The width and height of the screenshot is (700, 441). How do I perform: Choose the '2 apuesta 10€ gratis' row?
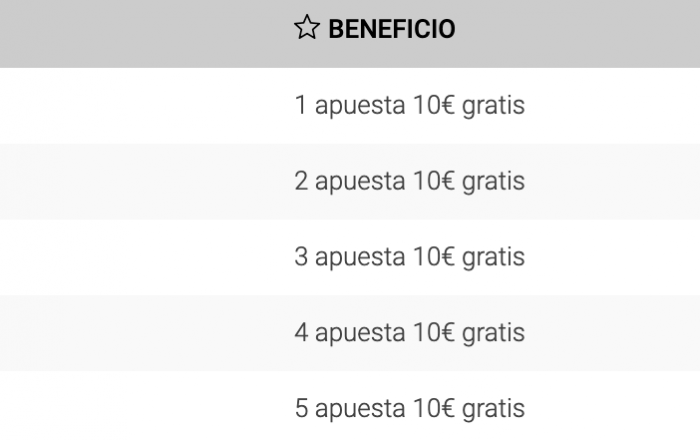(350, 182)
